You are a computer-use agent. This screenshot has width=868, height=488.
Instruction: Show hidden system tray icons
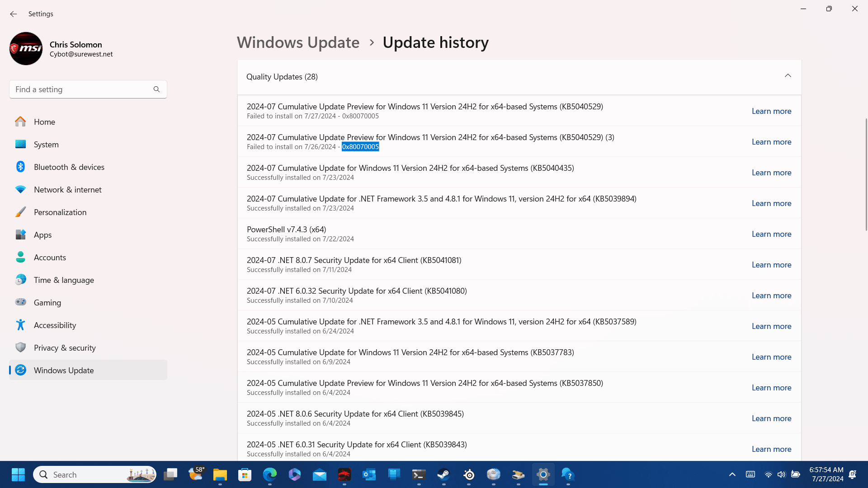pos(732,474)
